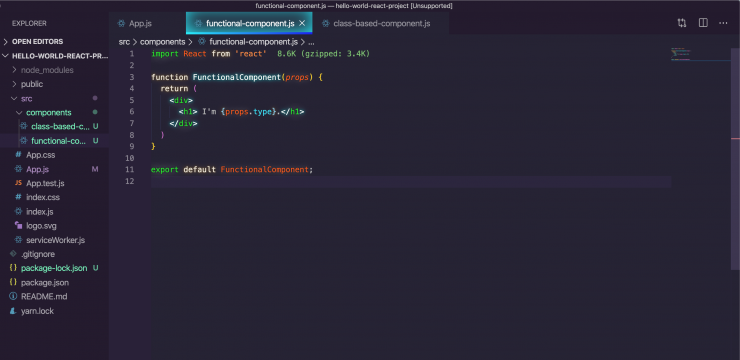Screen dimensions: 740x360
Task: Open serviceWorker.js from the file tree
Action: (55, 240)
